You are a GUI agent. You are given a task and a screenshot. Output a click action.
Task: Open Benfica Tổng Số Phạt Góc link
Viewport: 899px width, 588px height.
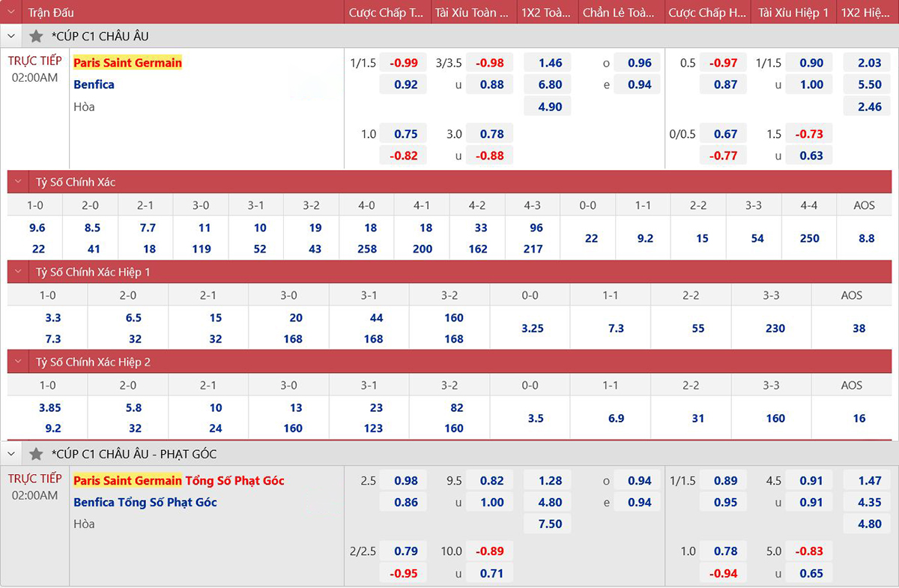click(x=145, y=502)
